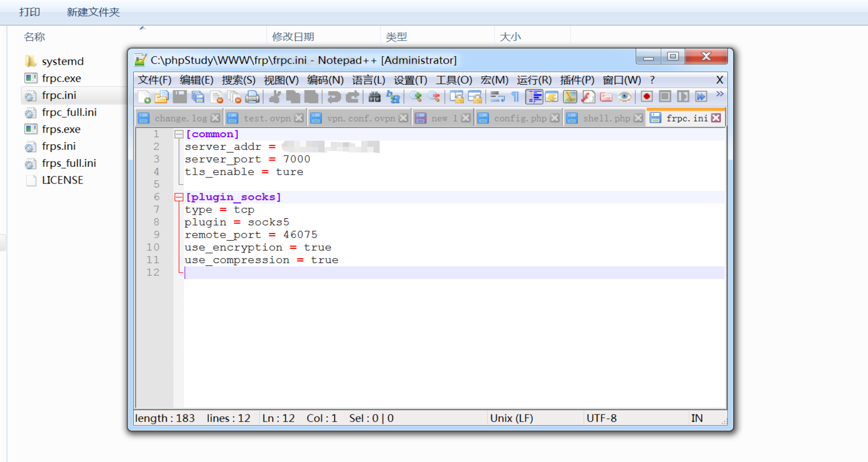
Task: Expand hidden toolbar items with chevron
Action: point(720,94)
